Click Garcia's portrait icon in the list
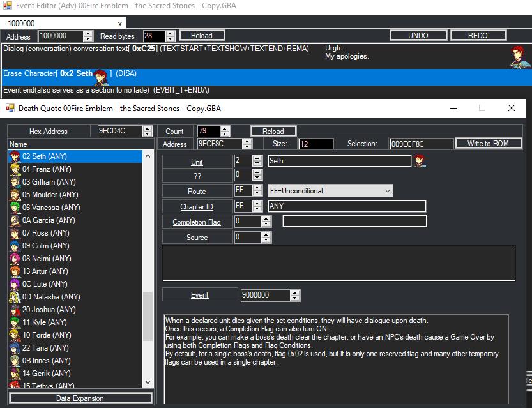This screenshot has width=532, height=408. point(15,220)
